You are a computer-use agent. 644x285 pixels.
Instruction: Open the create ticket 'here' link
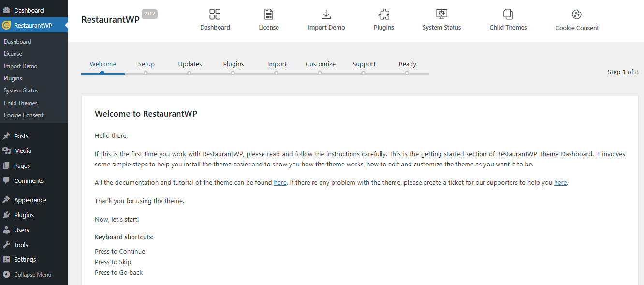(x=560, y=182)
